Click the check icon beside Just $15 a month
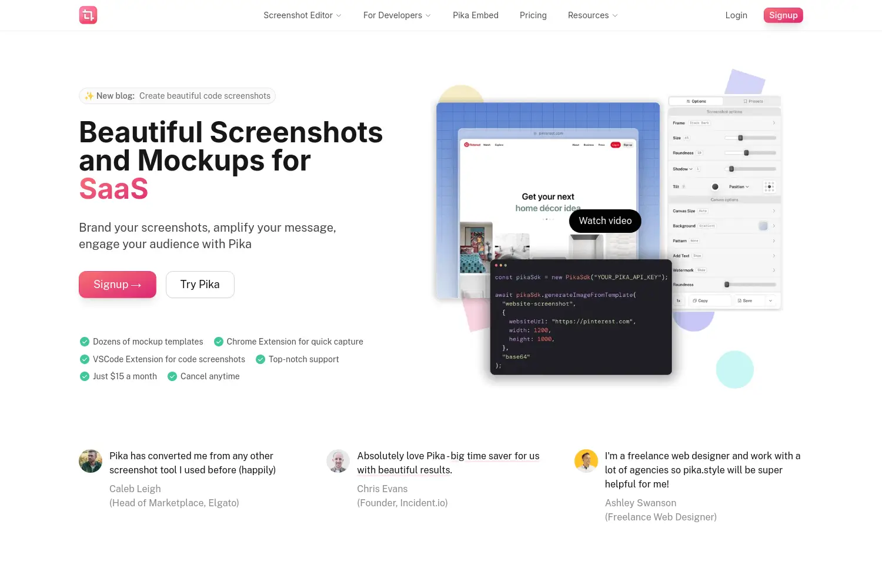Screen dimensions: 882x588 (85, 376)
